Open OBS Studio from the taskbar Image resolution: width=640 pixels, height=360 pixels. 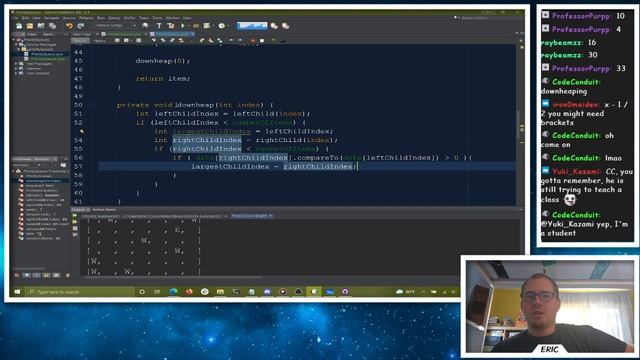298,292
